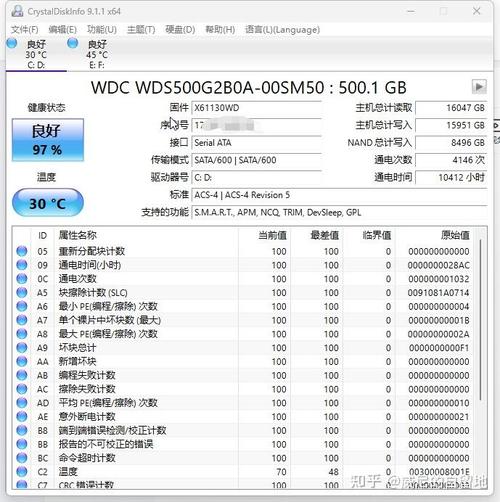Close the CrystalDiskInfo window
The image size is (500, 502).
point(477,11)
